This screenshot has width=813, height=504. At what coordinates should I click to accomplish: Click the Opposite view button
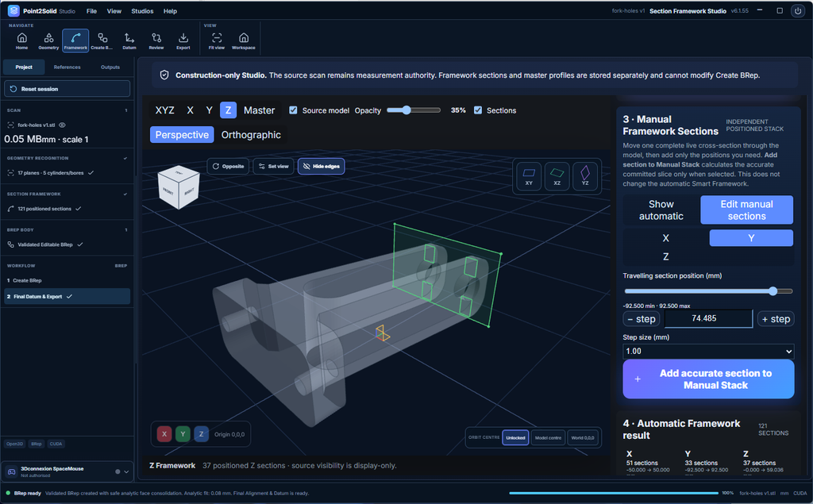[x=228, y=167]
